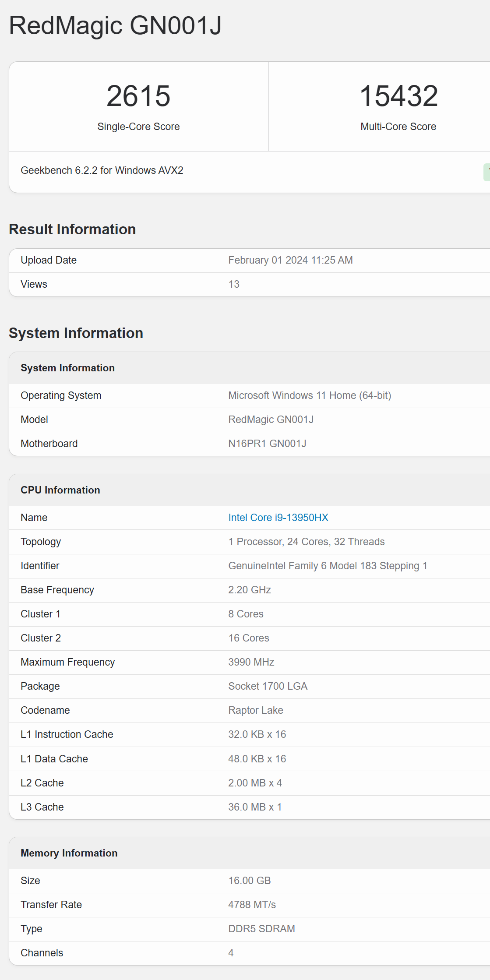
Task: Click the Microsoft Windows 11 Home value
Action: (x=310, y=395)
